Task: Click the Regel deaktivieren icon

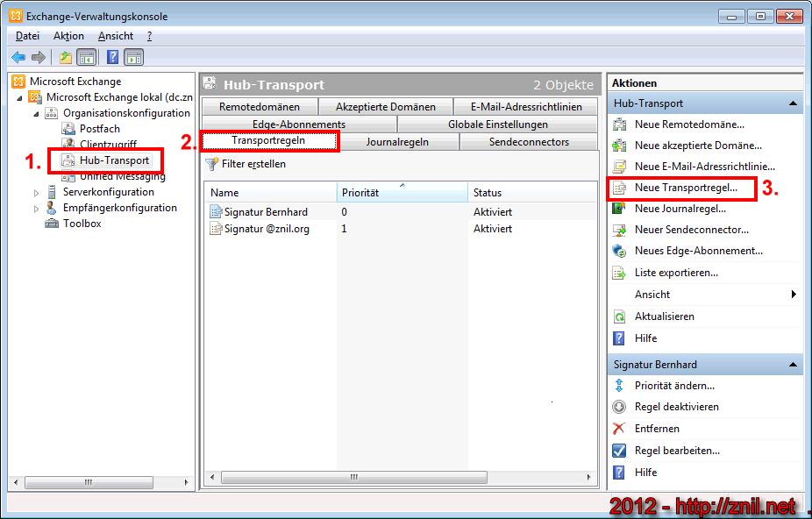Action: [620, 407]
